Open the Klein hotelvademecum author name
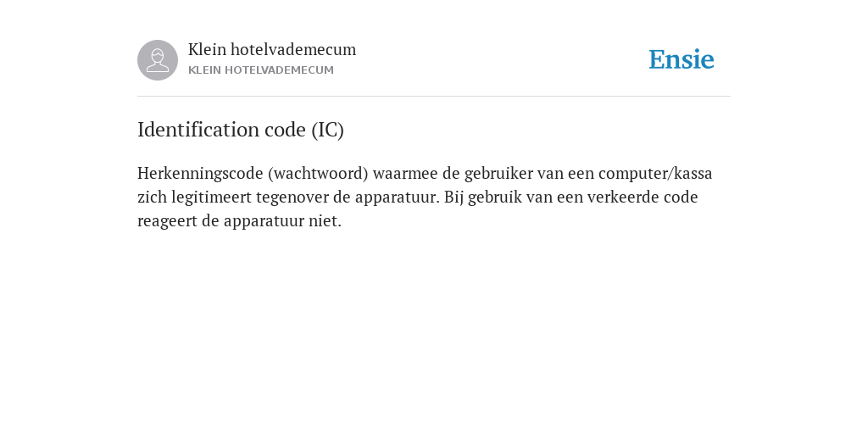This screenshot has width=868, height=434. (272, 49)
